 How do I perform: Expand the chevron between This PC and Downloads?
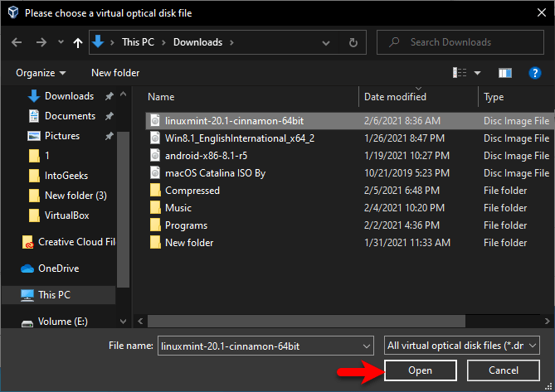click(164, 42)
